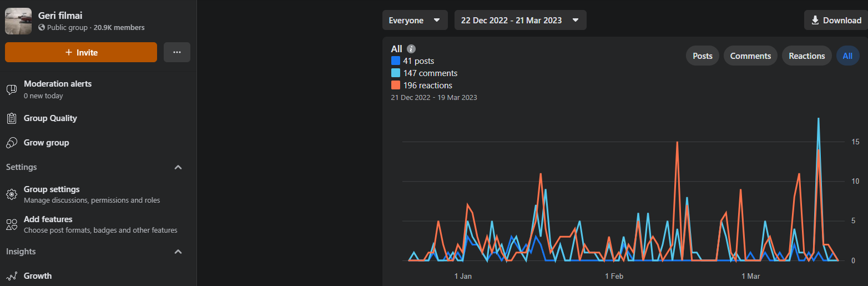Click the Add features shapes icon

12,224
